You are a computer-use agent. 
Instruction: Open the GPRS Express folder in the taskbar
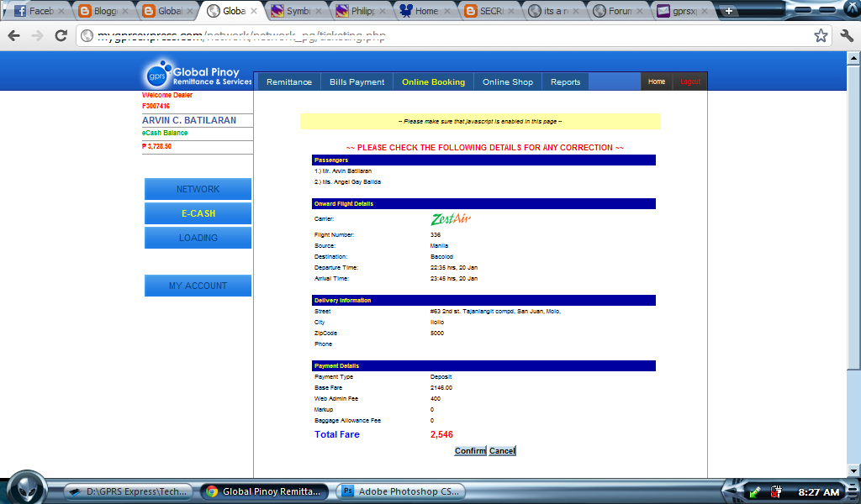pyautogui.click(x=129, y=491)
